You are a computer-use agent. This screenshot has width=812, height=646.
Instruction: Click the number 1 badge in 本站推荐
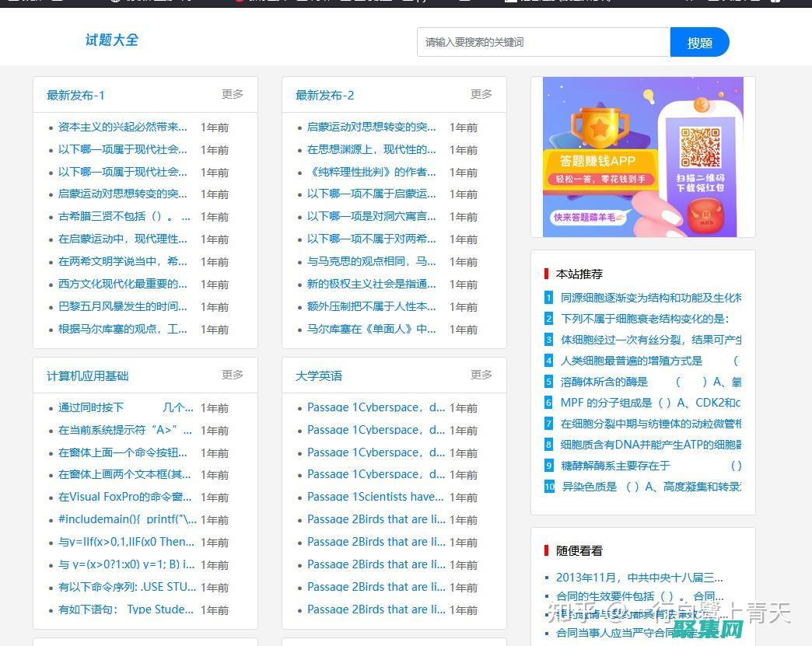point(548,298)
